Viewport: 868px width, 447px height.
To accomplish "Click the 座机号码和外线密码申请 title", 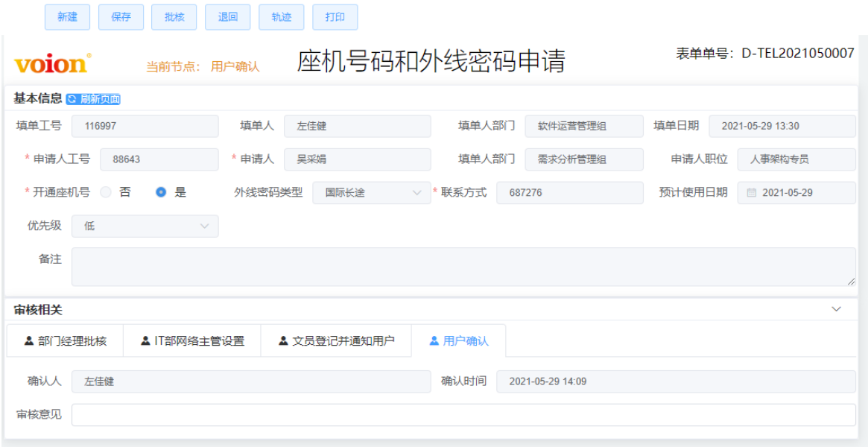I will 431,61.
